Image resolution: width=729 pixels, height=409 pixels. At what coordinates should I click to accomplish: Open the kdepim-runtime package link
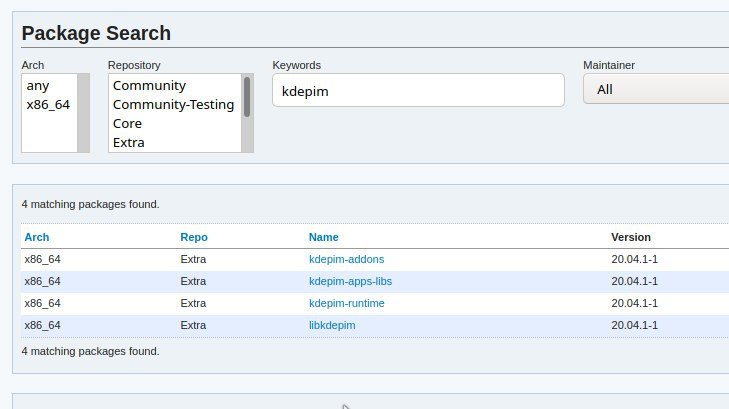(x=347, y=303)
